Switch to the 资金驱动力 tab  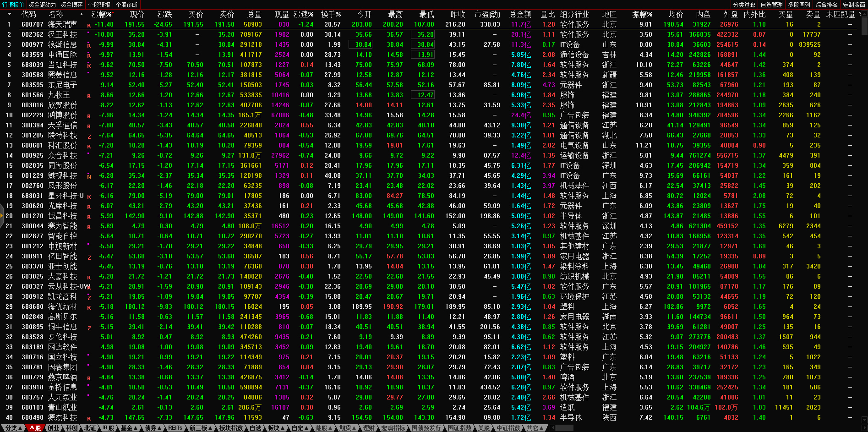tap(42, 5)
